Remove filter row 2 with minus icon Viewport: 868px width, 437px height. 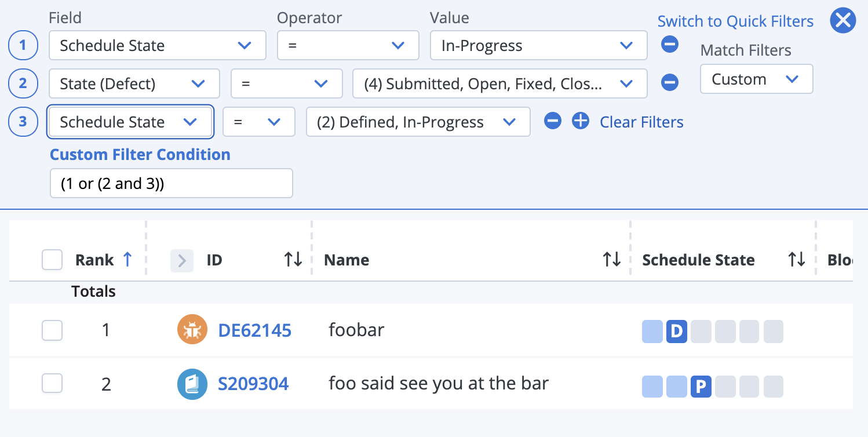[x=670, y=82]
